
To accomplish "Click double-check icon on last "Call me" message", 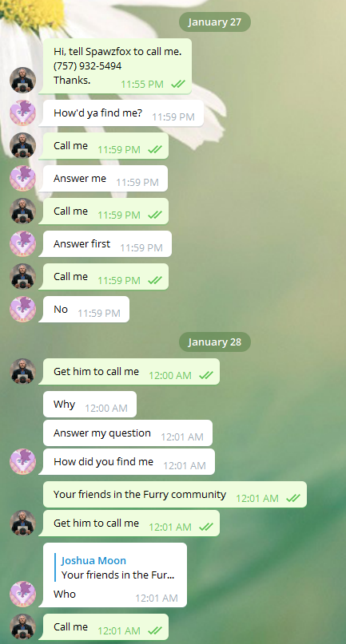I will [155, 630].
